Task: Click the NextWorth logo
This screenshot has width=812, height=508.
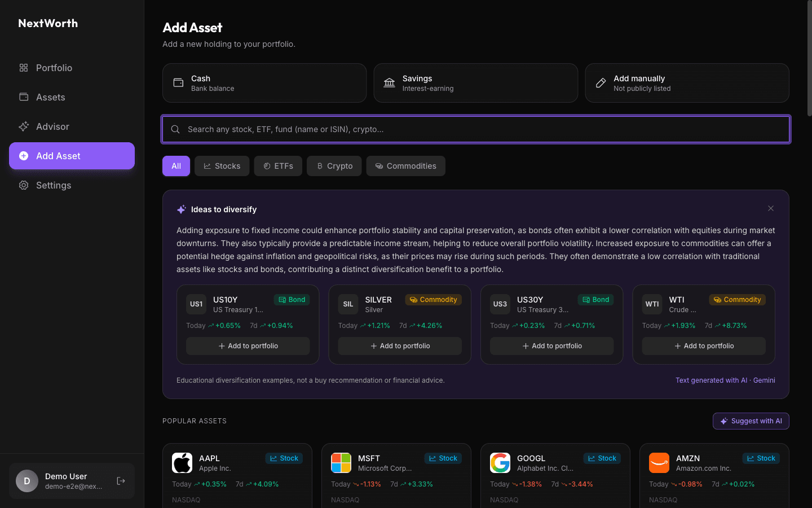Action: [48, 23]
